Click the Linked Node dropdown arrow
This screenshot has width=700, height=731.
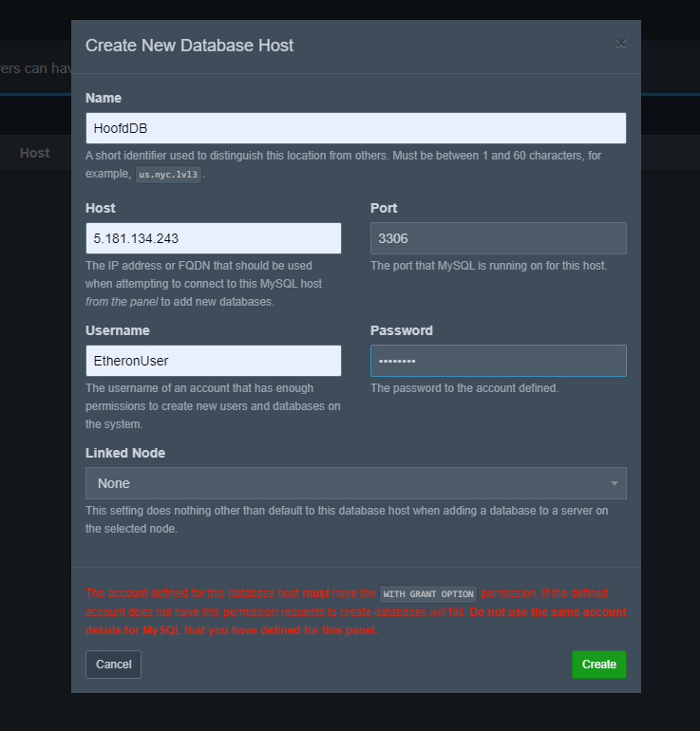point(614,484)
